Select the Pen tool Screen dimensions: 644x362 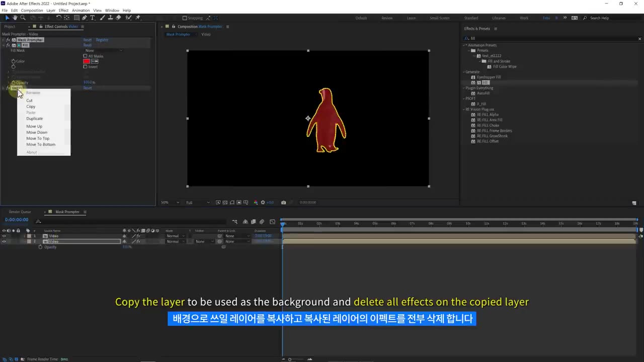pos(85,18)
